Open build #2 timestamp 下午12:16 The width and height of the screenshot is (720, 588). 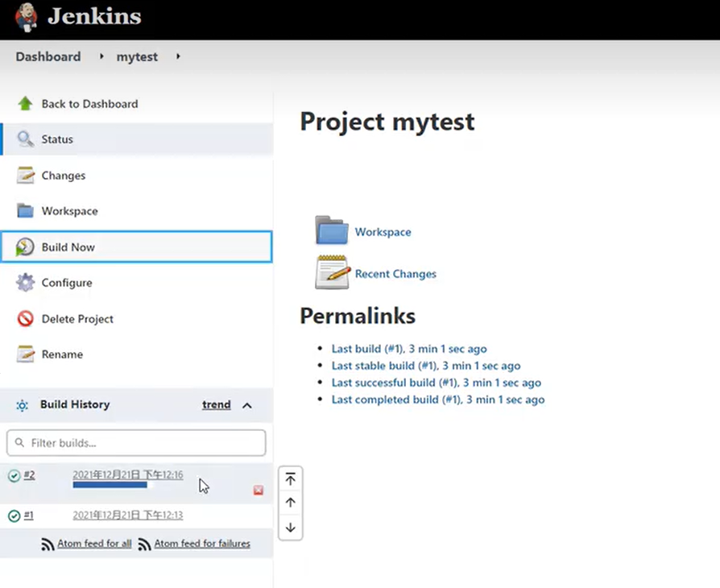click(128, 474)
